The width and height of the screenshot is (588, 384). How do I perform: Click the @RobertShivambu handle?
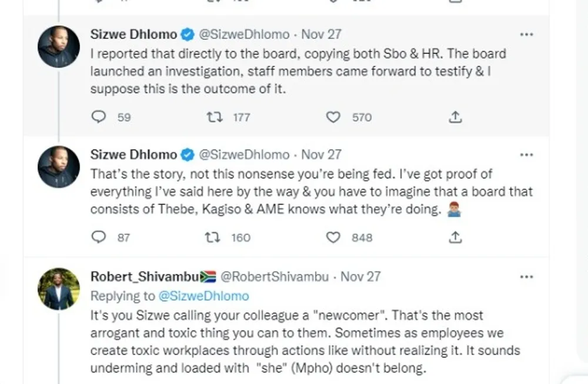(x=275, y=276)
